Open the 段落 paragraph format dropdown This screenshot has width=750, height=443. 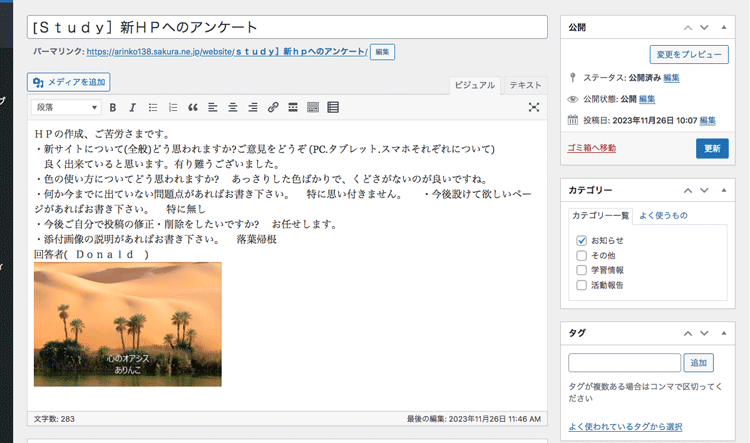tap(67, 107)
